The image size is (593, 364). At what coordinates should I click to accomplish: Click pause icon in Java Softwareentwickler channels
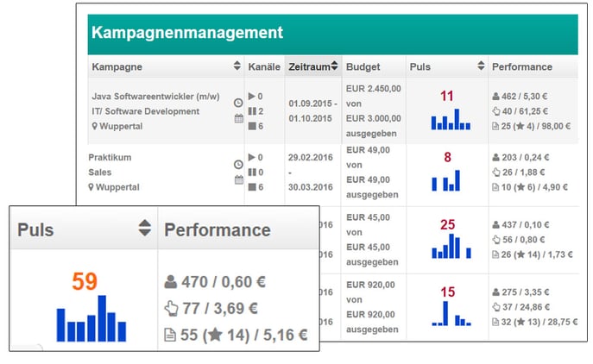252,111
